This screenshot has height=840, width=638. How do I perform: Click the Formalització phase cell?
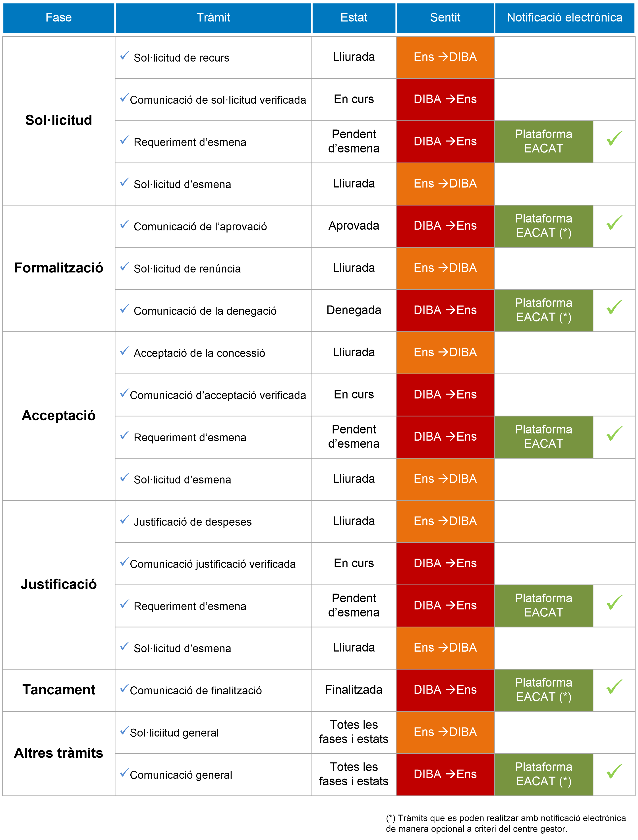point(59,269)
